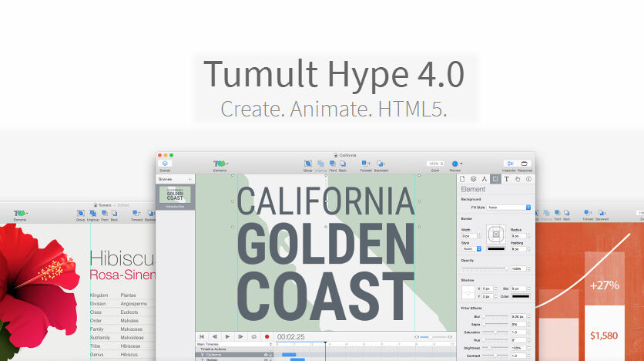The image size is (644, 361).
Task: Click the Saturation filter slider
Action: (496, 332)
